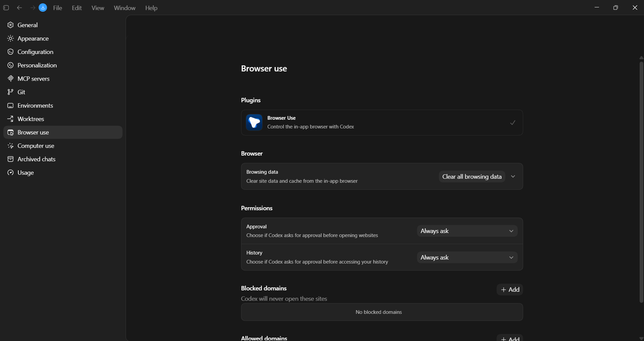Image resolution: width=644 pixels, height=341 pixels.
Task: Click the Usage gauge icon
Action: pyautogui.click(x=10, y=173)
